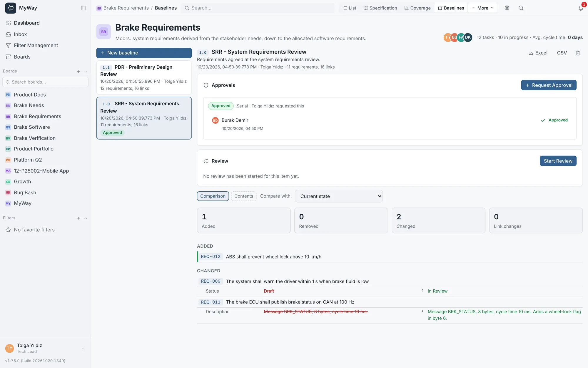
Task: Open the Compare with dropdown
Action: tap(339, 196)
